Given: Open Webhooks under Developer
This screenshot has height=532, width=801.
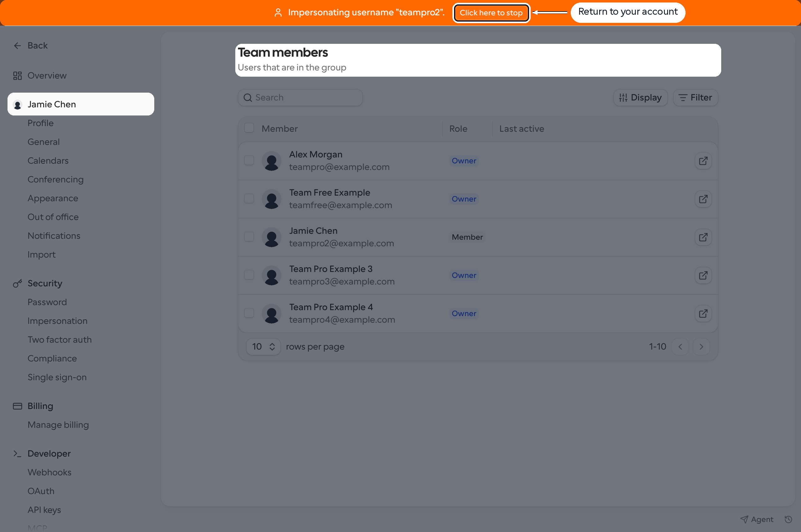Looking at the screenshot, I should [x=49, y=472].
